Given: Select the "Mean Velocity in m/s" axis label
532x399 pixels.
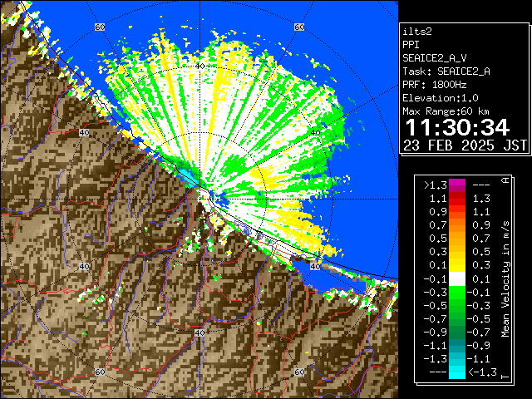Looking at the screenshot, I should click(x=505, y=279).
